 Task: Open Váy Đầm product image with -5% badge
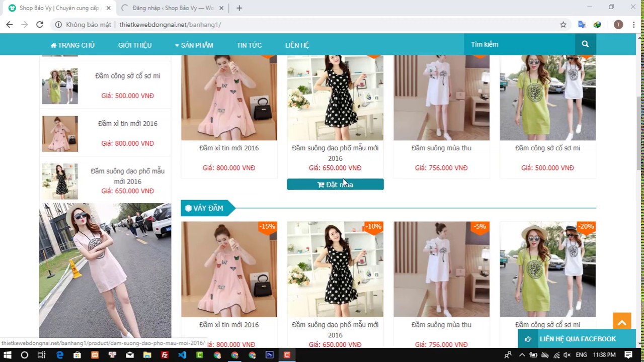(x=441, y=269)
